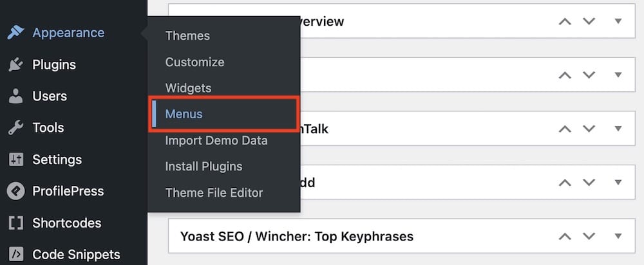This screenshot has width=644, height=265.
Task: Toggle the top Overview widget panel
Action: 618,21
